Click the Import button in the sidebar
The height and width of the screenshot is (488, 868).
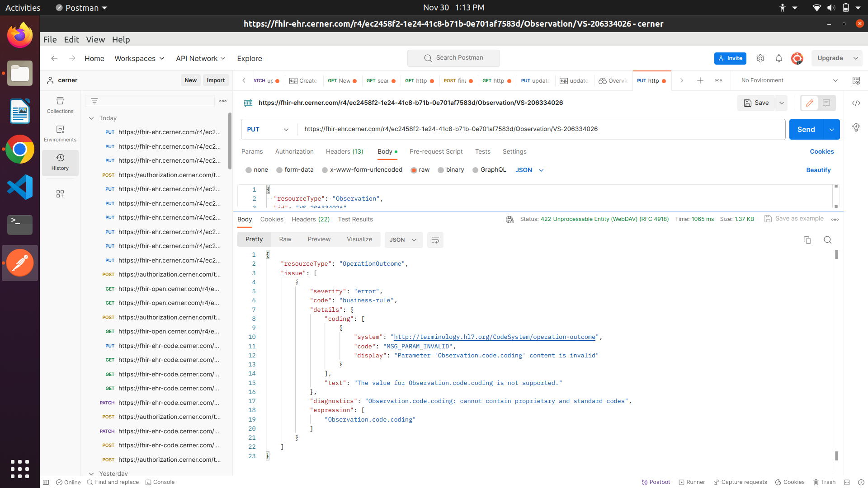click(x=216, y=80)
